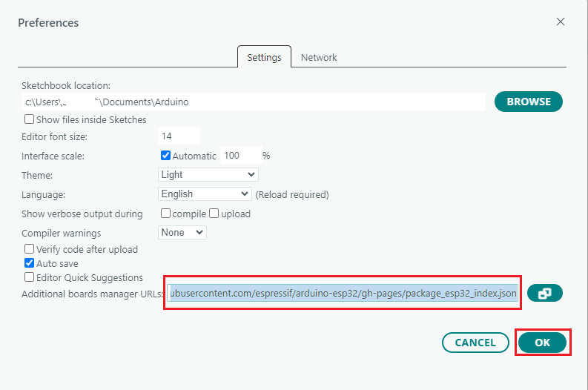
Task: Open the Theme dropdown showing Light
Action: 208,175
